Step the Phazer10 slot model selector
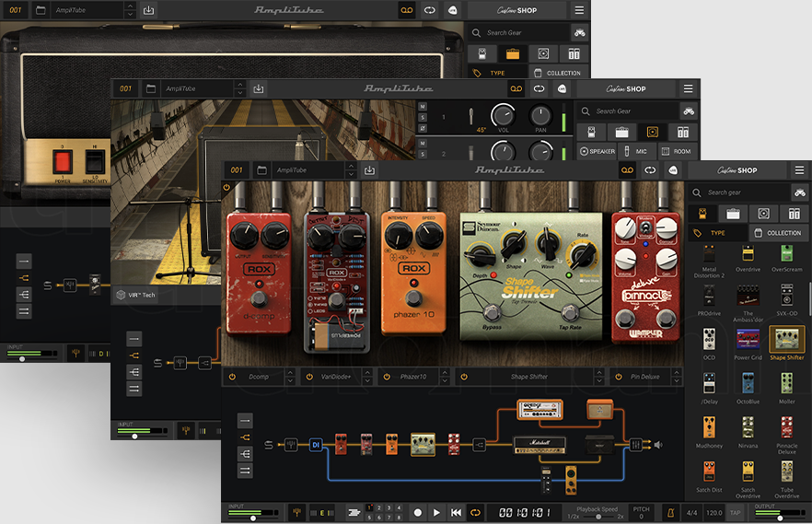The height and width of the screenshot is (524, 812). click(445, 377)
